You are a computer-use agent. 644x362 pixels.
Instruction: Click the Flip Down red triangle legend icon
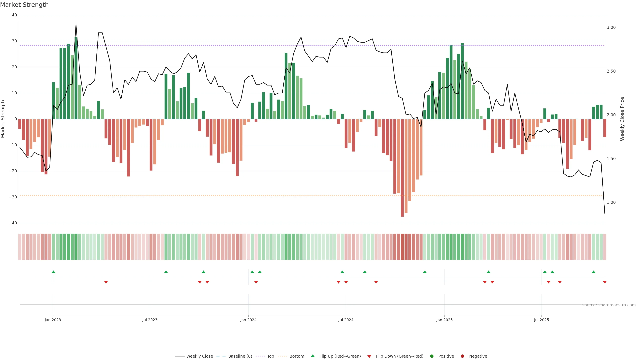point(369,356)
